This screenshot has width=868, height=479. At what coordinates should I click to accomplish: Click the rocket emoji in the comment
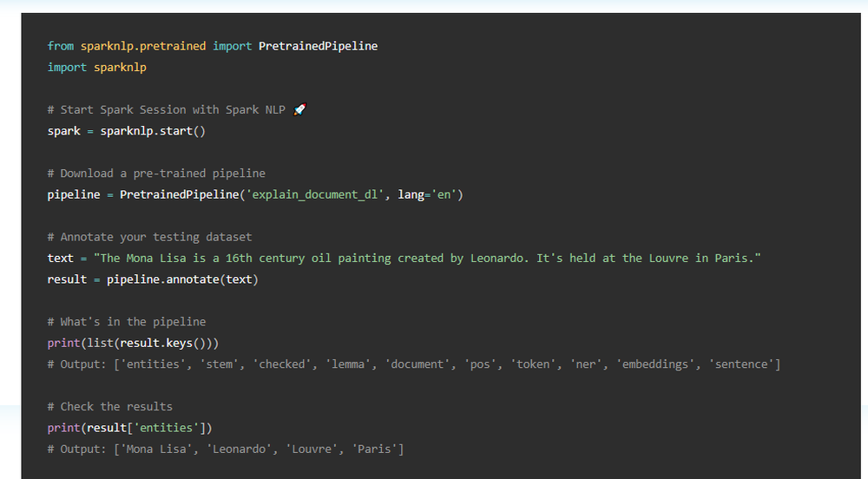click(299, 109)
